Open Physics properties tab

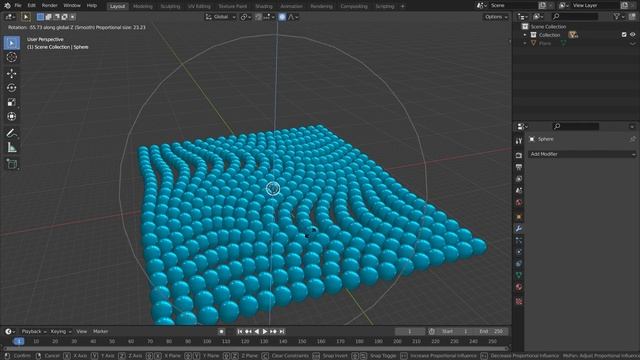pyautogui.click(x=519, y=252)
